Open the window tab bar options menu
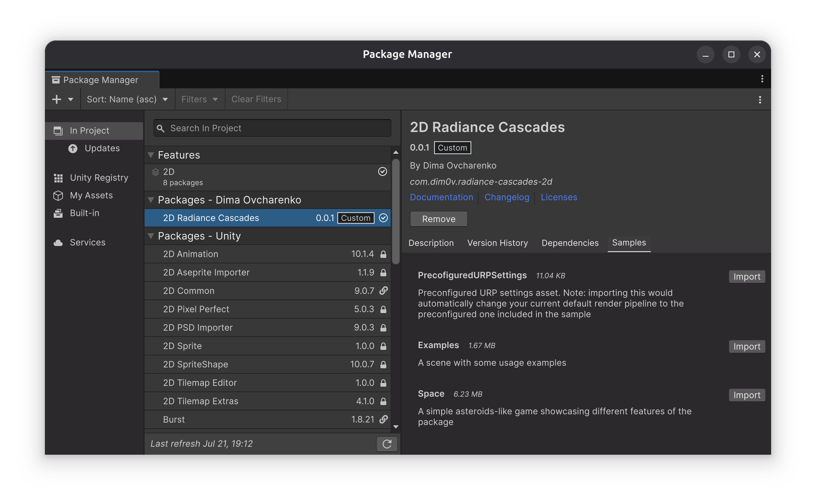This screenshot has height=504, width=816. (762, 79)
